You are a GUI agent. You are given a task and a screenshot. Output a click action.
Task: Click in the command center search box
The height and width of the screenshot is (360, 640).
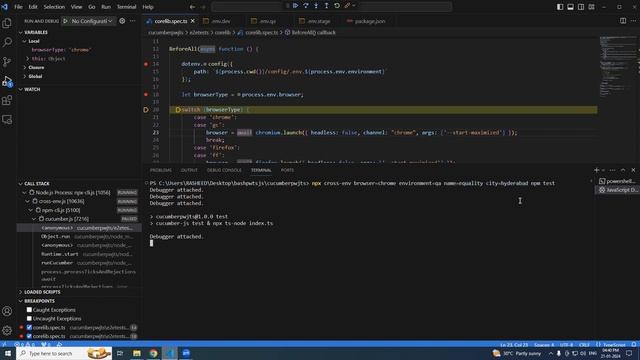(x=331, y=7)
